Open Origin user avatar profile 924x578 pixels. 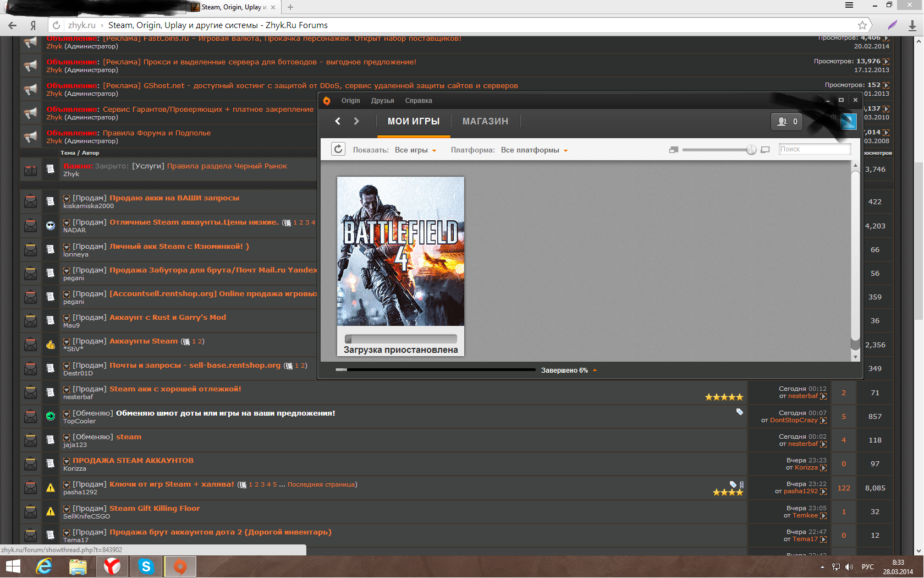coord(848,122)
